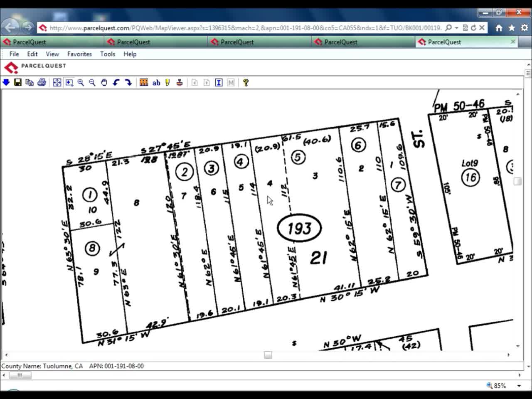Image resolution: width=532 pixels, height=399 pixels.
Task: Click the 'Lot9' label on map
Action: 470,163
